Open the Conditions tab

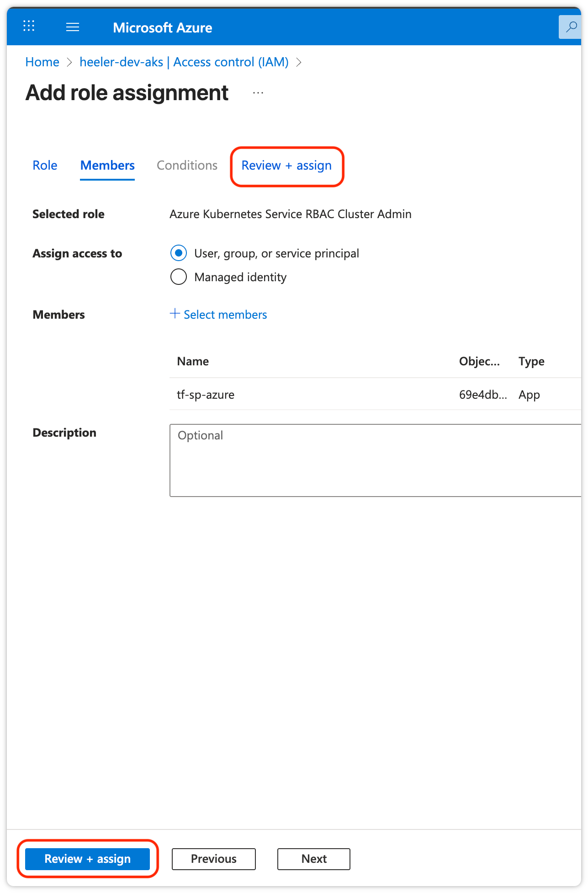(x=187, y=166)
